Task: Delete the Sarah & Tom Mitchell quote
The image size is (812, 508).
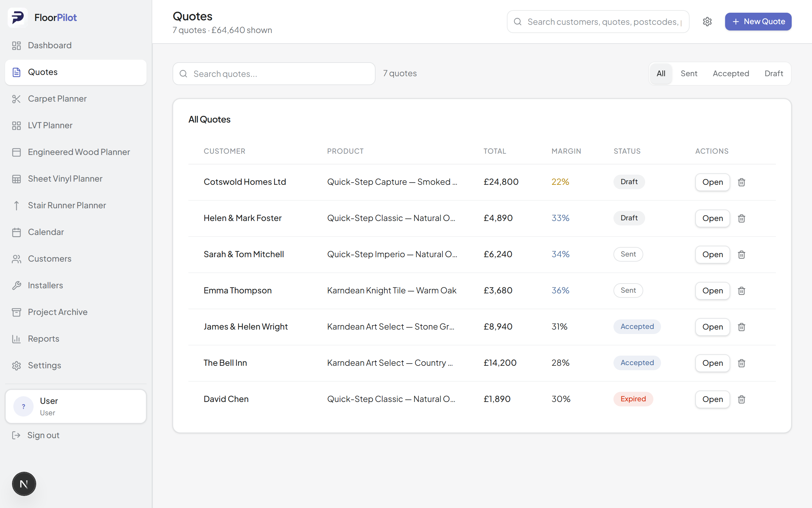Action: click(742, 255)
